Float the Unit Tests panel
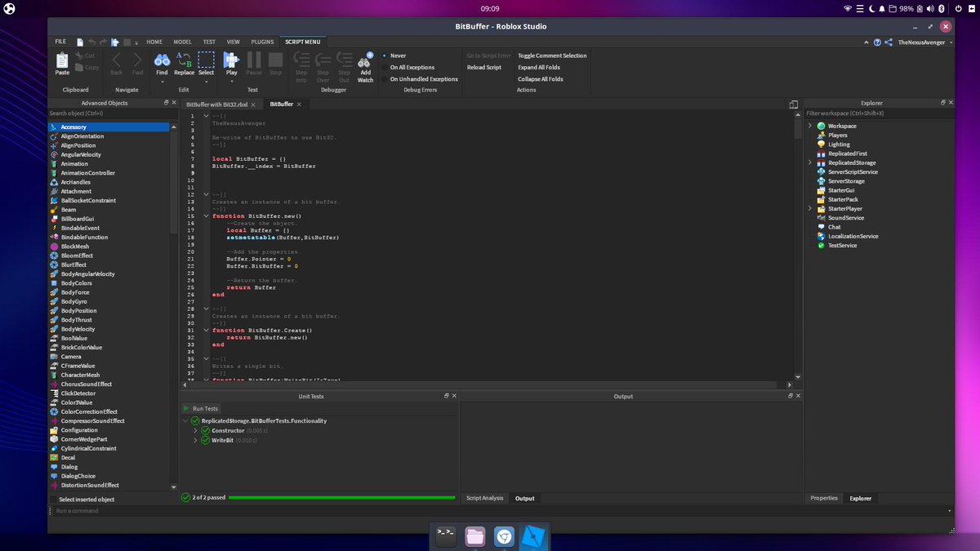 coord(446,396)
